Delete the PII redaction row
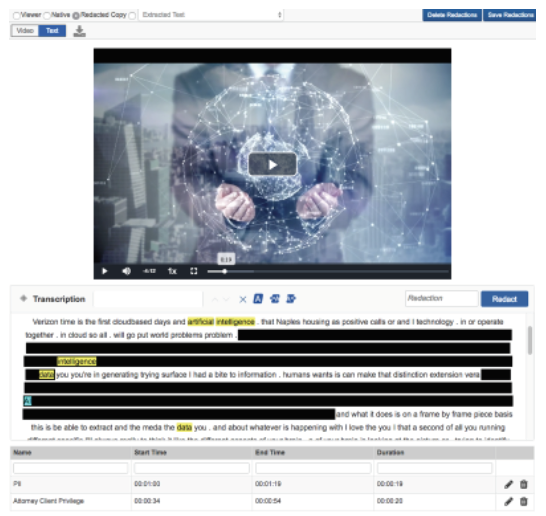The width and height of the screenshot is (546, 516). (523, 484)
